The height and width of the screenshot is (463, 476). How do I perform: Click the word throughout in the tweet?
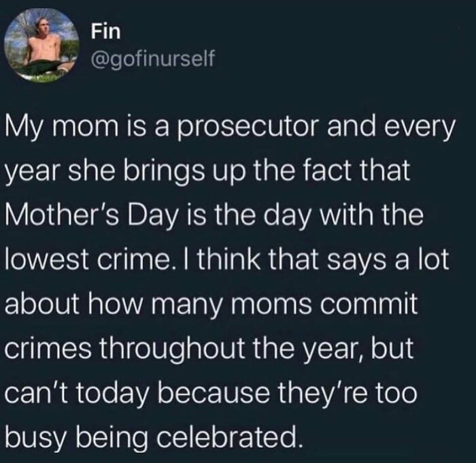point(164,348)
